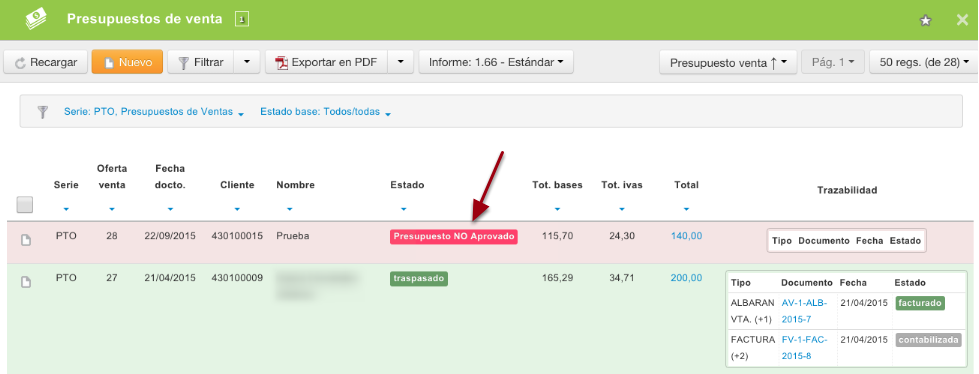The image size is (979, 374).
Task: Open the Presupuesto venta sort dropdown
Action: tap(728, 62)
